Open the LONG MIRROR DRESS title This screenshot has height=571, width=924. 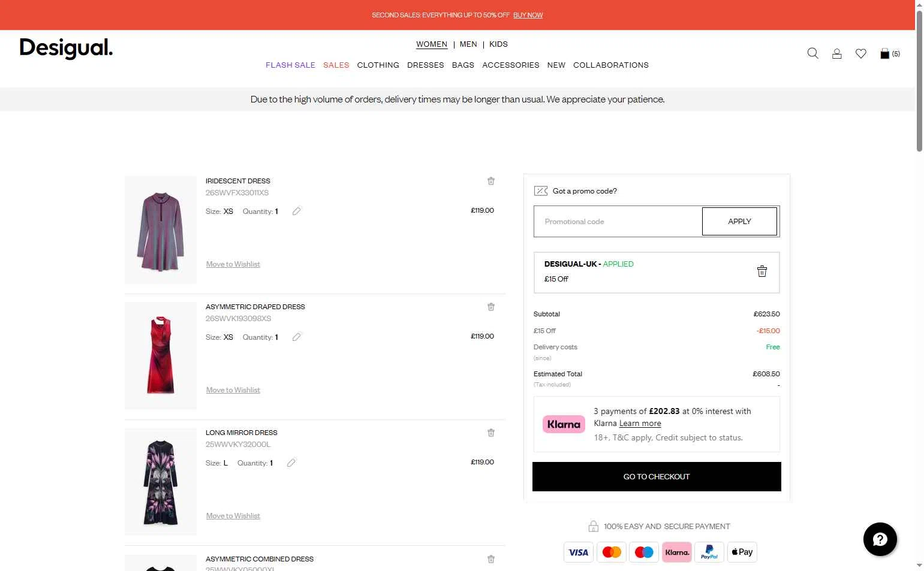(x=241, y=433)
